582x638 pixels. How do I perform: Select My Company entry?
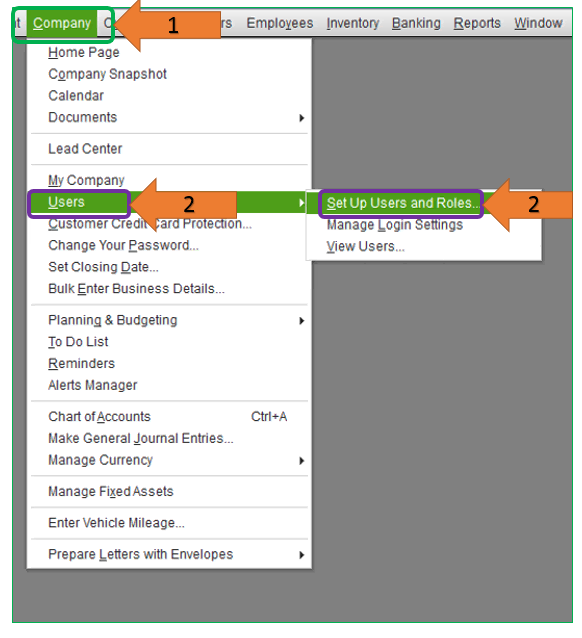click(x=86, y=180)
